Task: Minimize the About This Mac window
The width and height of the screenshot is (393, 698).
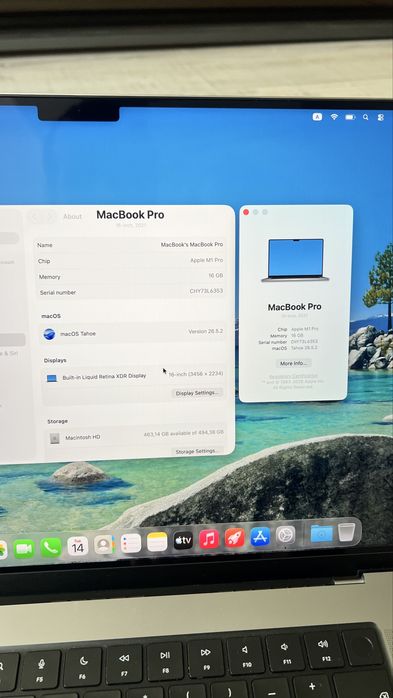Action: pyautogui.click(x=255, y=212)
